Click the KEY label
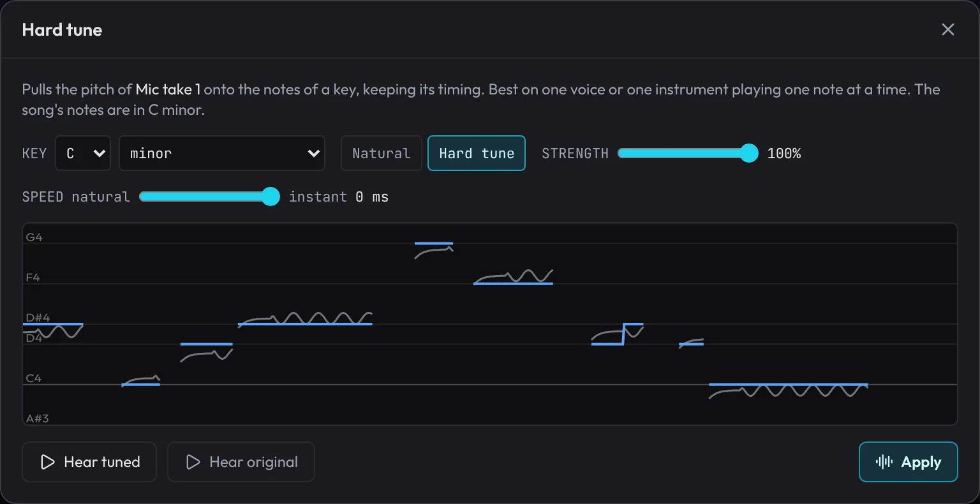Viewport: 980px width, 504px height. tap(34, 153)
